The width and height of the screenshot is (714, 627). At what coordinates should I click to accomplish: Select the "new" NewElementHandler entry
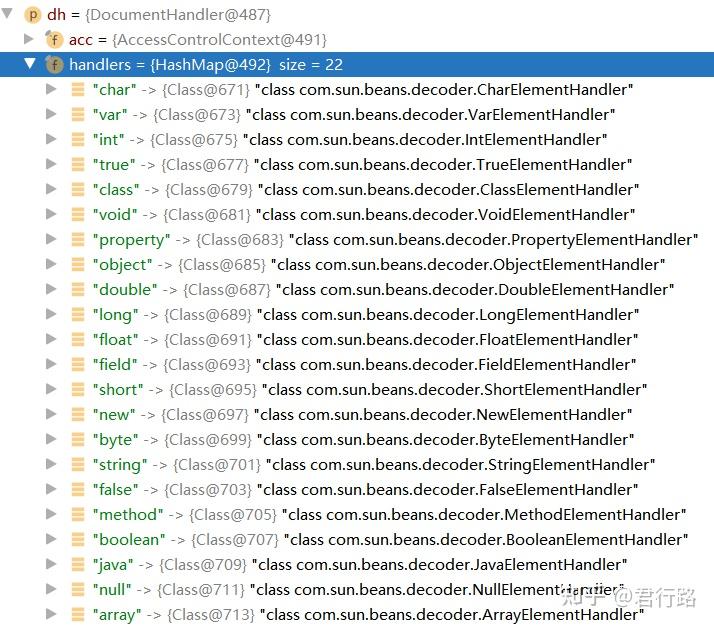pos(362,415)
